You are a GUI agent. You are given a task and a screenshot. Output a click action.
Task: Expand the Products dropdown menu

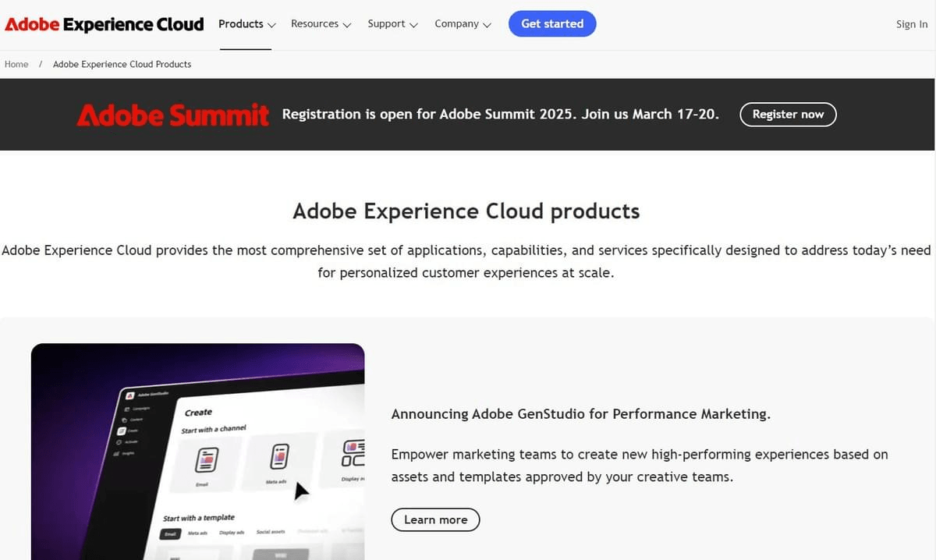[246, 24]
